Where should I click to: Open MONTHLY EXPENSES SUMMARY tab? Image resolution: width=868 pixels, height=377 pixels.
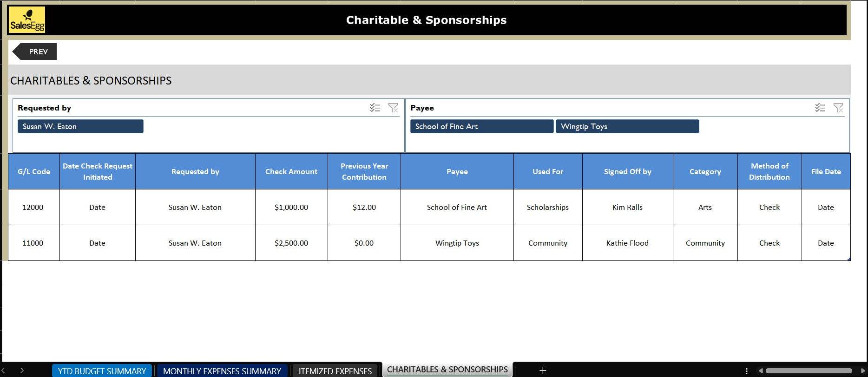[222, 371]
